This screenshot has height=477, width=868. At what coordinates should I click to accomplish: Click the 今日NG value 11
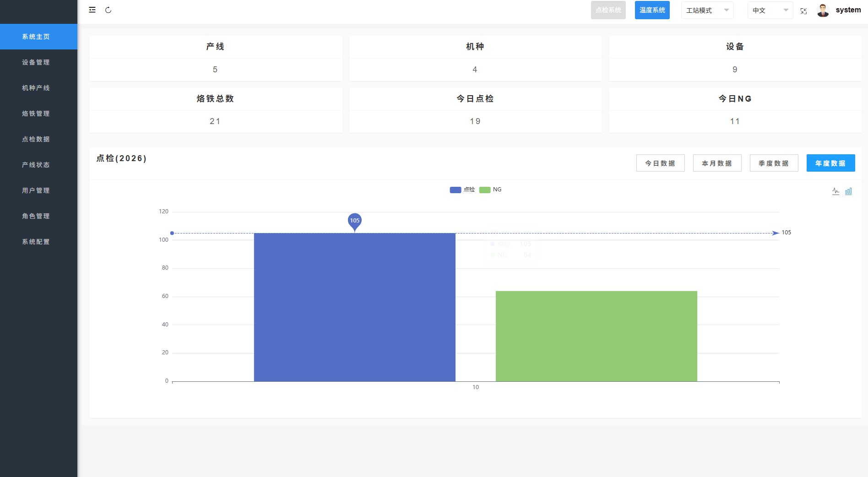[735, 121]
